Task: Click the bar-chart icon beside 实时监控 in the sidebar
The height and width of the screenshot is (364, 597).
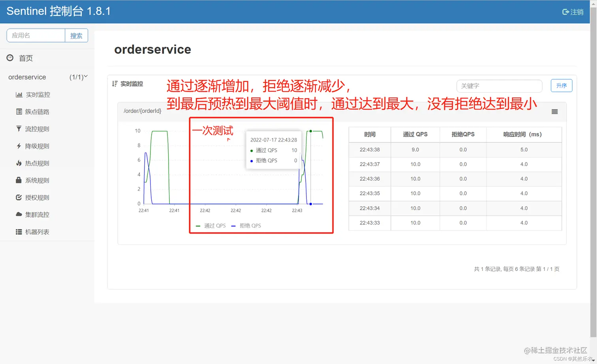Action: click(x=19, y=95)
